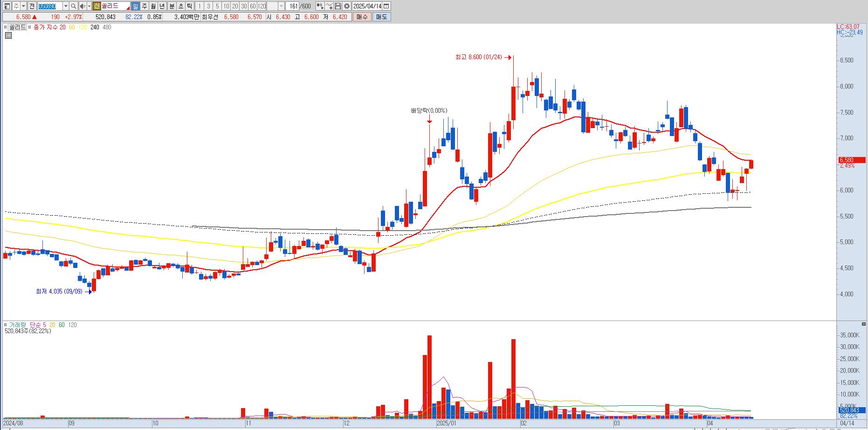Viewport: 868px width, 430px height.
Task: Select the 월 monthly period button
Action: (153, 6)
